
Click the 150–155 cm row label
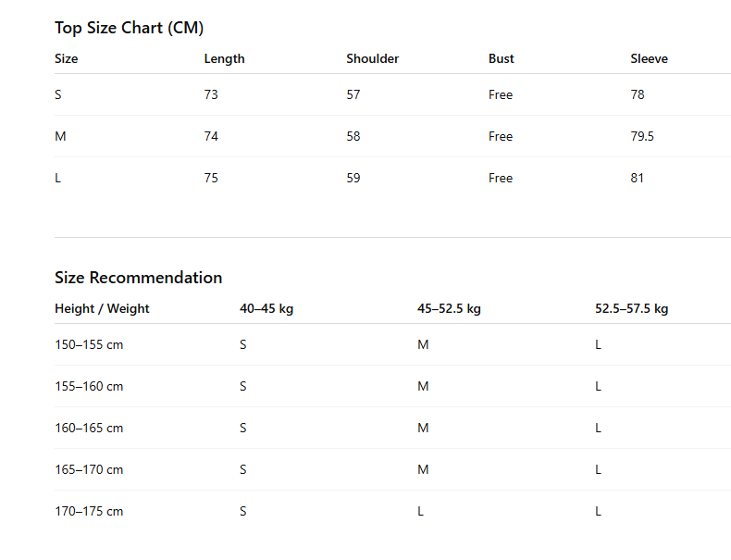[x=89, y=344]
